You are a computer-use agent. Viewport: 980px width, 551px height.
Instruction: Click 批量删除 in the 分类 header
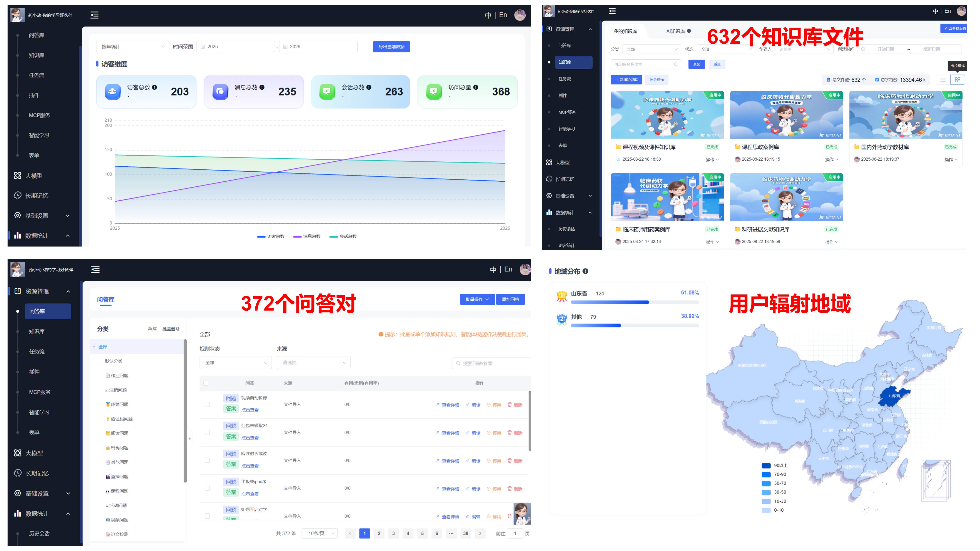(171, 329)
